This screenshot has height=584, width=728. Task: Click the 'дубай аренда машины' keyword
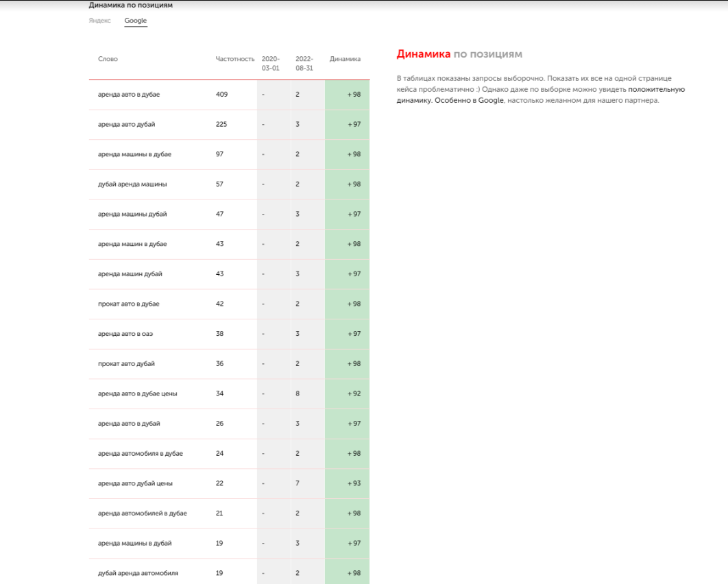[x=132, y=184]
